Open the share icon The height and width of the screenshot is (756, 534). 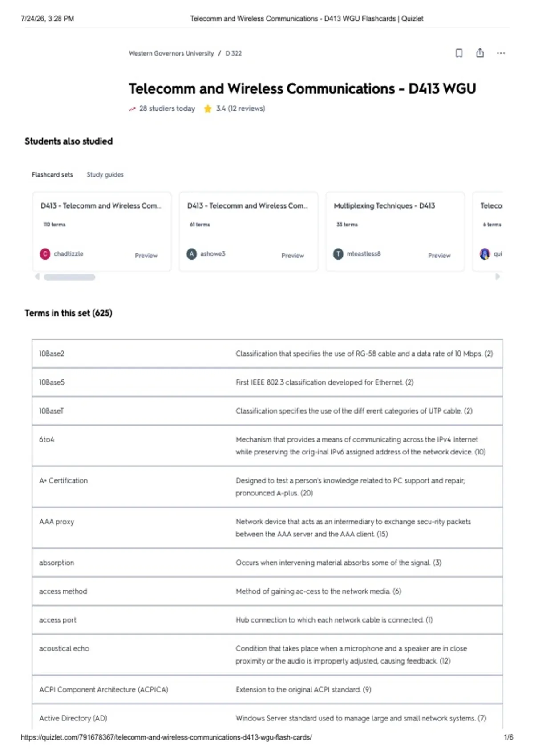click(480, 53)
